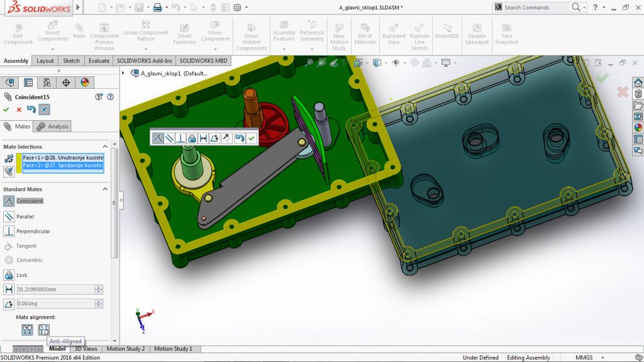Click the angle value field 0.00deg
This screenshot has width=644, height=362.
[55, 303]
